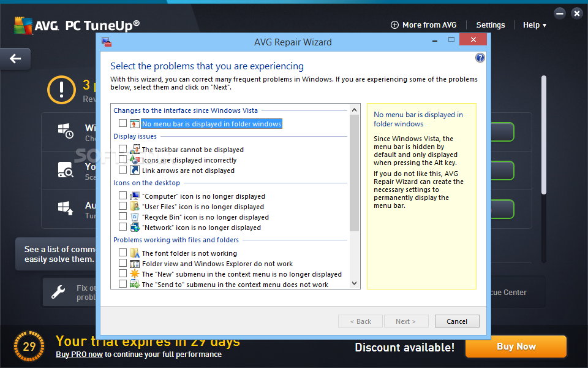588x368 pixels.
Task: Check 'Link arrows are not displayed'
Action: pyautogui.click(x=123, y=170)
